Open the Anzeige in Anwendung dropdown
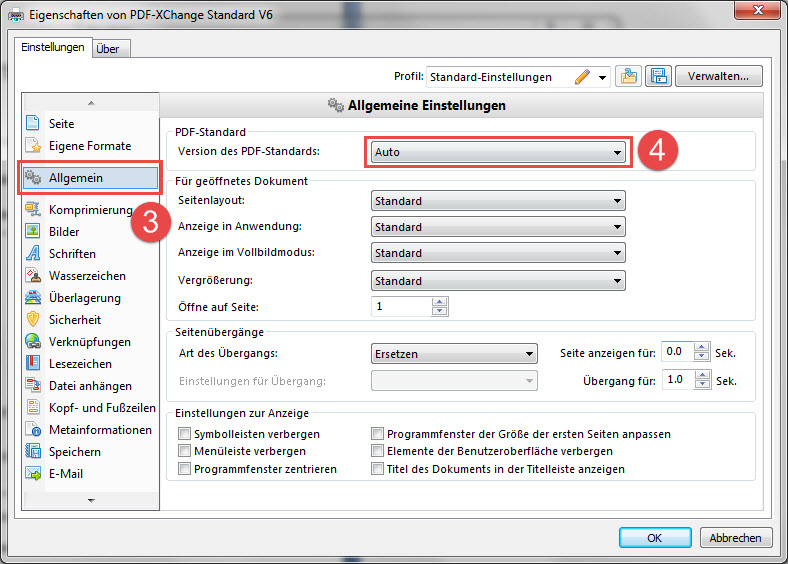The height and width of the screenshot is (564, 788). [x=498, y=227]
